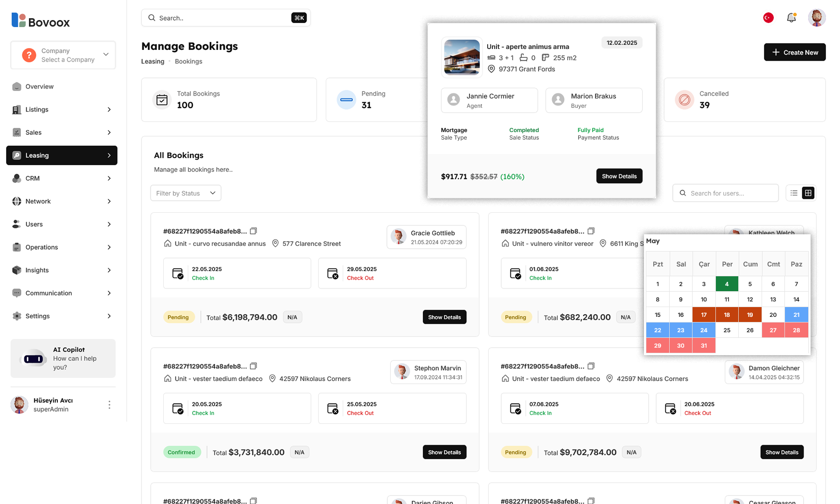Open the user avatar in the top bar

click(816, 18)
